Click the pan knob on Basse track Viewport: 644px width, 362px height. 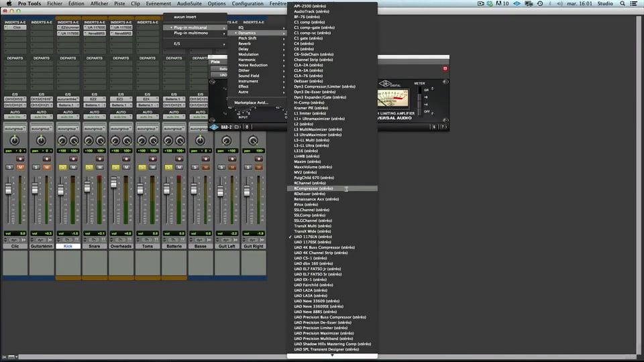click(x=200, y=141)
